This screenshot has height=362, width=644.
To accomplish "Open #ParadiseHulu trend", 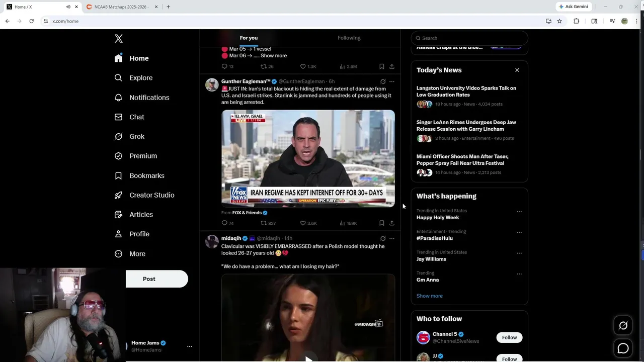I will (435, 238).
